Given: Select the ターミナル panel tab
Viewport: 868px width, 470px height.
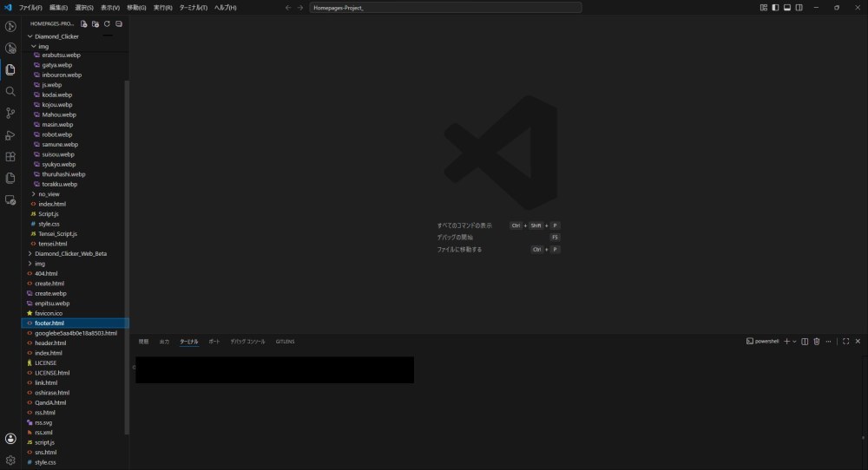Looking at the screenshot, I should 188,342.
